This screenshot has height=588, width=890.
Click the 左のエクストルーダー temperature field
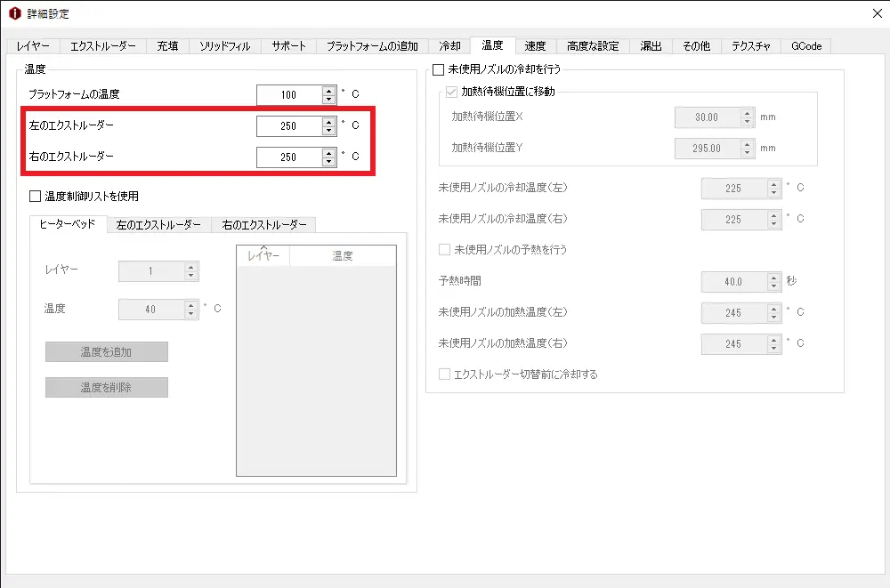pos(288,126)
